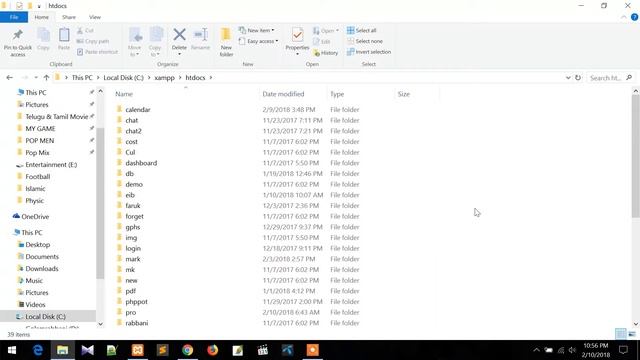
Task: Click This PC in address path
Action: [82, 78]
